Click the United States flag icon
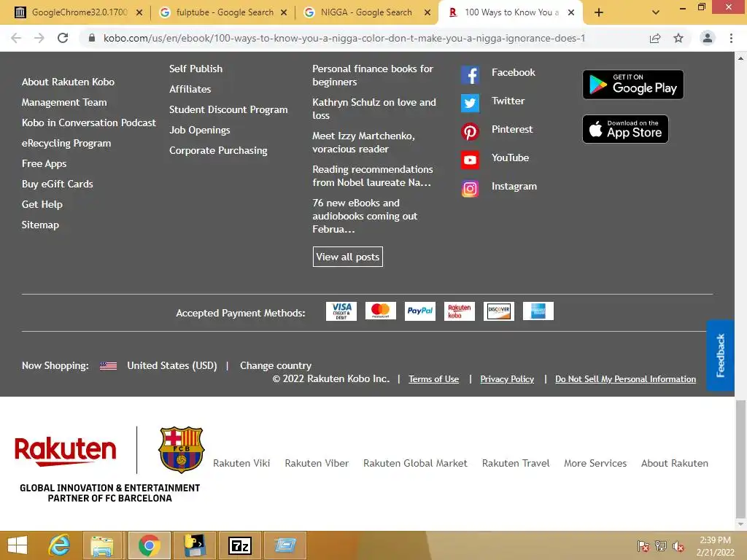Image resolution: width=747 pixels, height=560 pixels. [108, 366]
